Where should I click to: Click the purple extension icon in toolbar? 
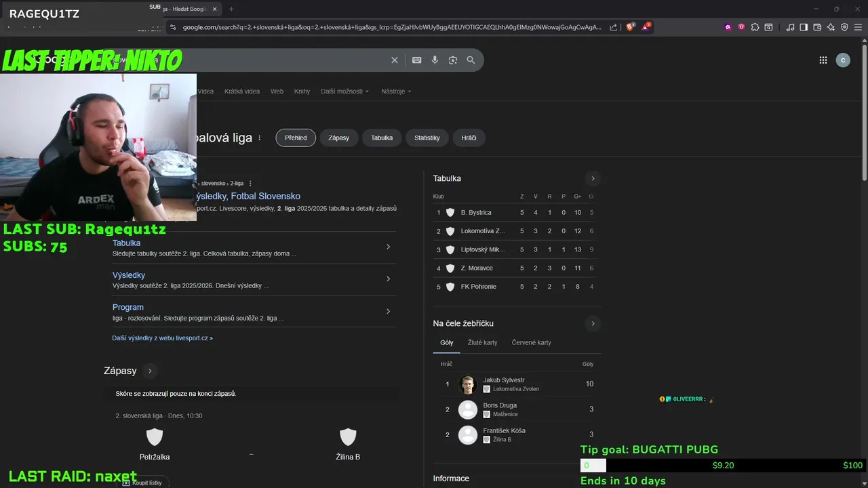coord(728,27)
